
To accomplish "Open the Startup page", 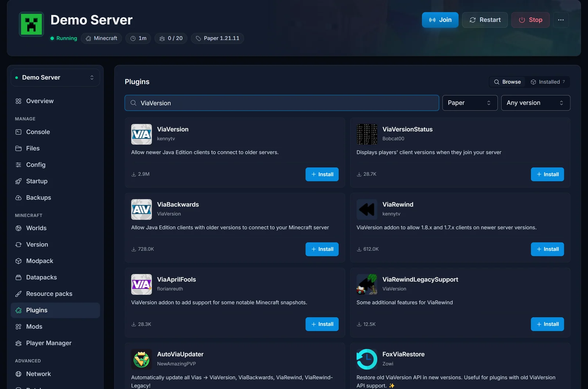I will (x=55, y=181).
